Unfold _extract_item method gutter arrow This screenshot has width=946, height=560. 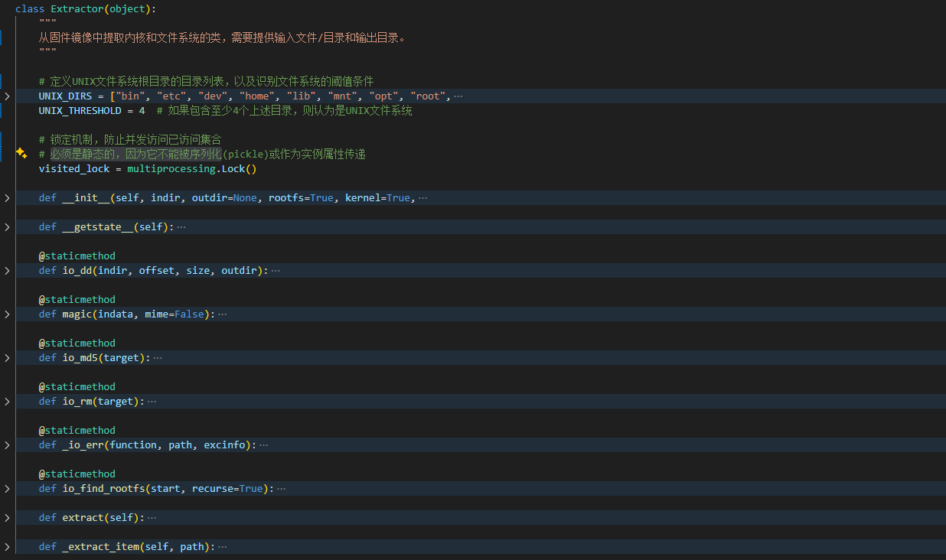[x=7, y=547]
